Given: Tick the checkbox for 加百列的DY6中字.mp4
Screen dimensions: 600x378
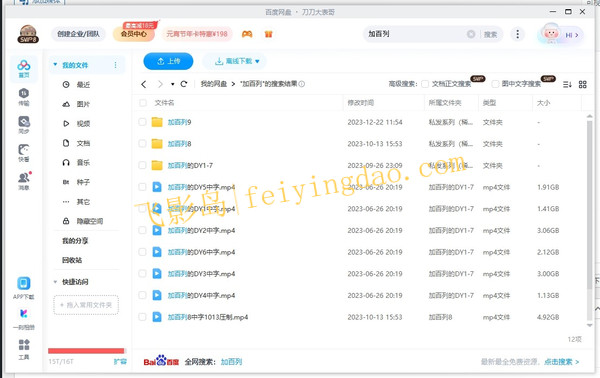Looking at the screenshot, I should tap(142, 252).
